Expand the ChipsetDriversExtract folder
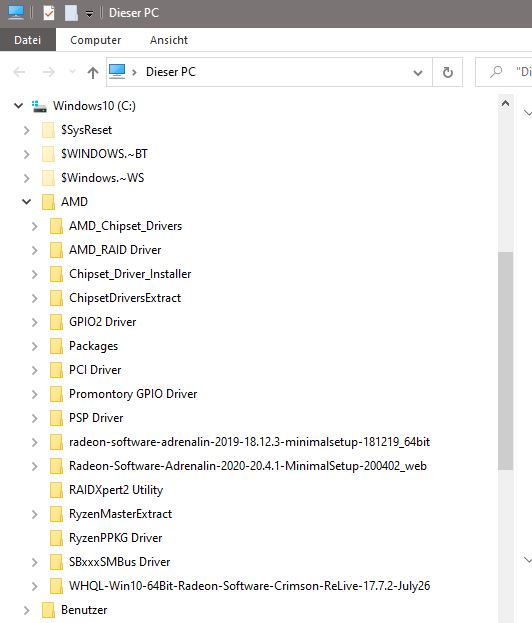Image resolution: width=532 pixels, height=623 pixels. click(x=35, y=298)
